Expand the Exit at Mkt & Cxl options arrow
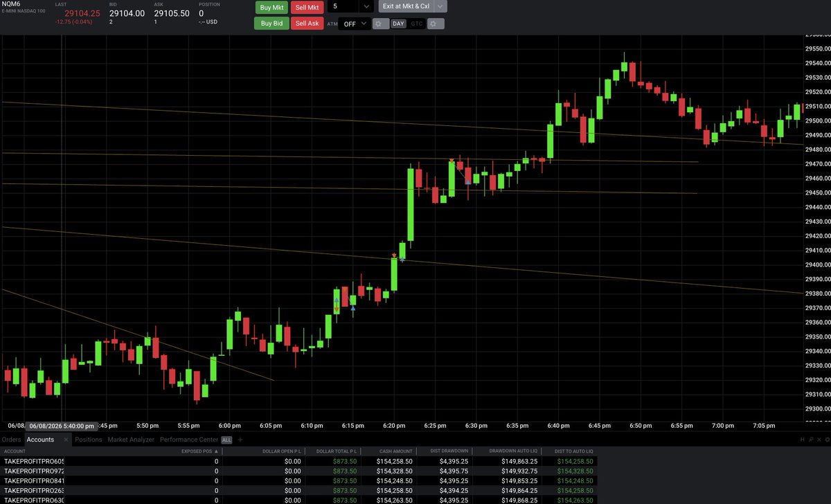 [x=440, y=6]
